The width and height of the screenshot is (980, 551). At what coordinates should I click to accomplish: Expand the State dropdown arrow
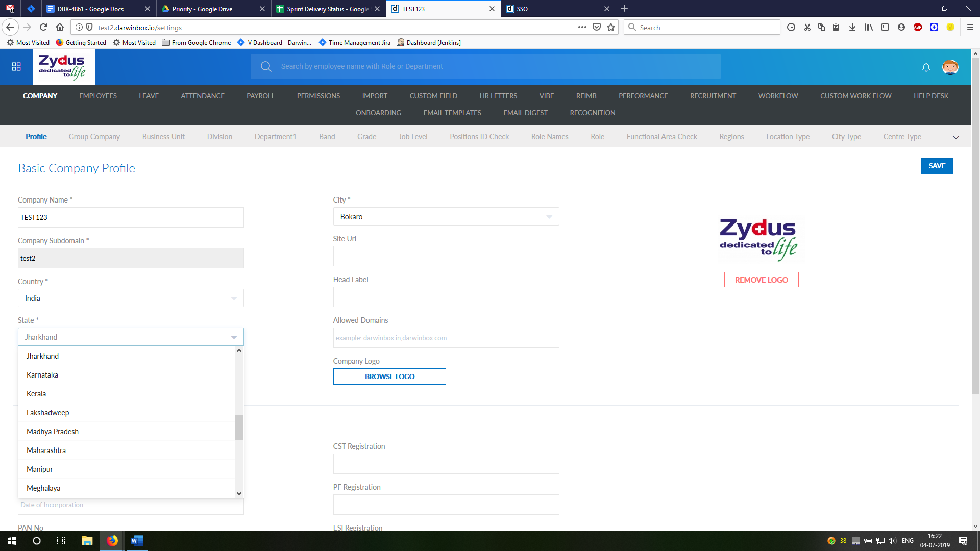tap(234, 337)
